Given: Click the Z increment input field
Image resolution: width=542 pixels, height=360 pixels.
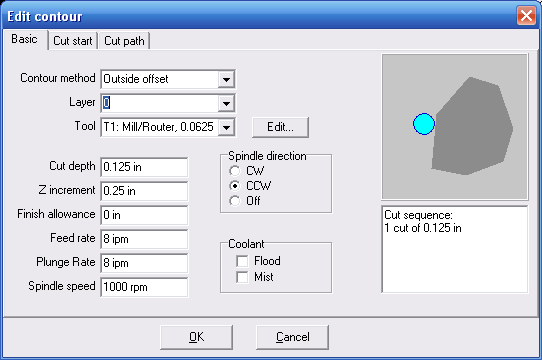Looking at the screenshot, I should (144, 191).
